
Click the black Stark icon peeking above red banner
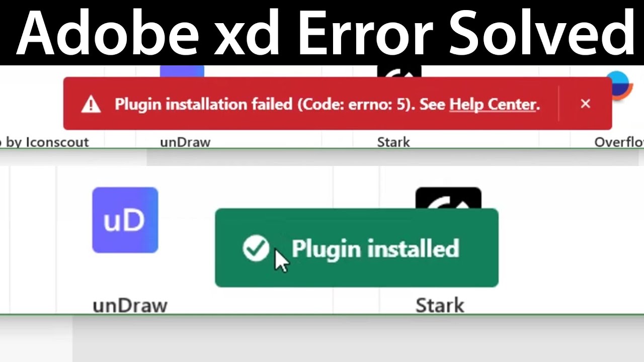(399, 71)
